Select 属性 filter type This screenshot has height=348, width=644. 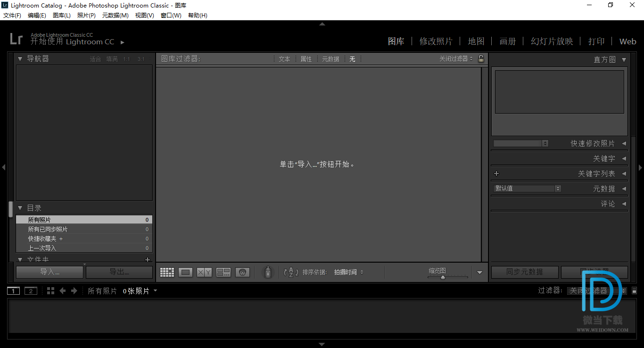[306, 59]
